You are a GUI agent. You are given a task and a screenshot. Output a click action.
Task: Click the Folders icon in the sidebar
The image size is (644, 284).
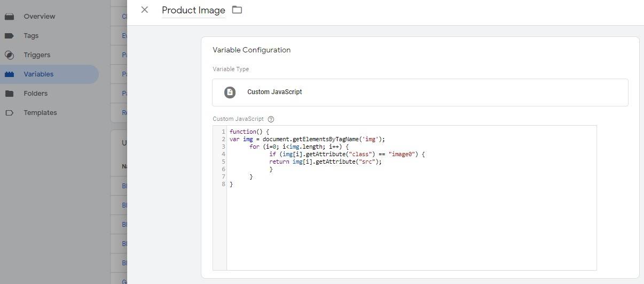click(x=9, y=94)
